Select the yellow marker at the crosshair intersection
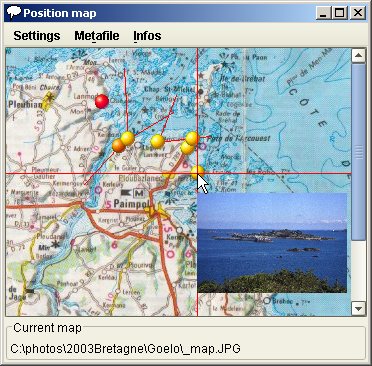The width and height of the screenshot is (372, 366). click(198, 172)
